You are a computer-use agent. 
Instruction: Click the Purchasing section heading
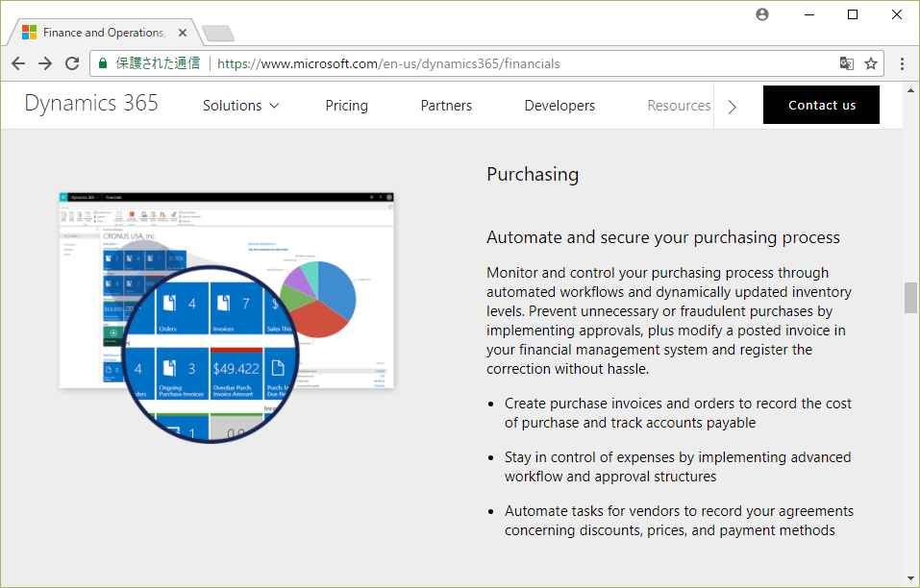click(533, 175)
